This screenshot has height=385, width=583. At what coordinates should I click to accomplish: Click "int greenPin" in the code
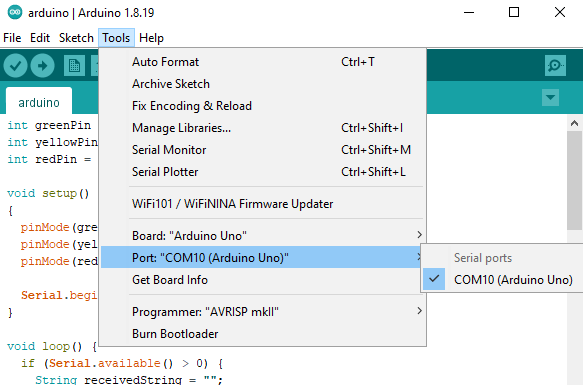tap(49, 125)
